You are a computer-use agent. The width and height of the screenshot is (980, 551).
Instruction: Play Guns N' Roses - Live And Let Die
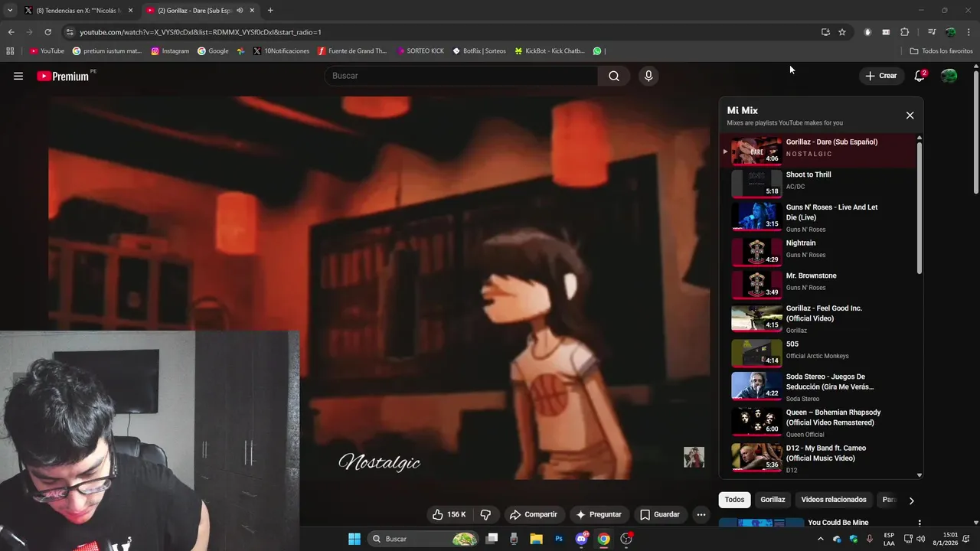coord(818,217)
